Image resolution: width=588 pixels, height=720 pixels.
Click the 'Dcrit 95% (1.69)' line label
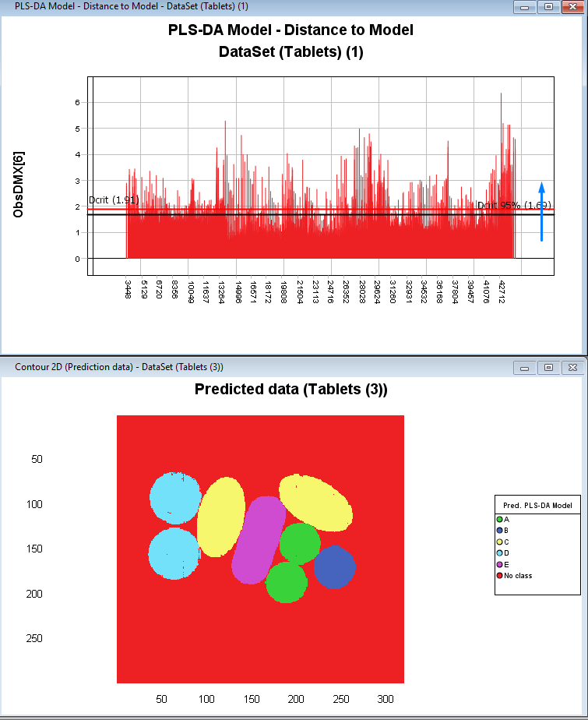(x=514, y=205)
